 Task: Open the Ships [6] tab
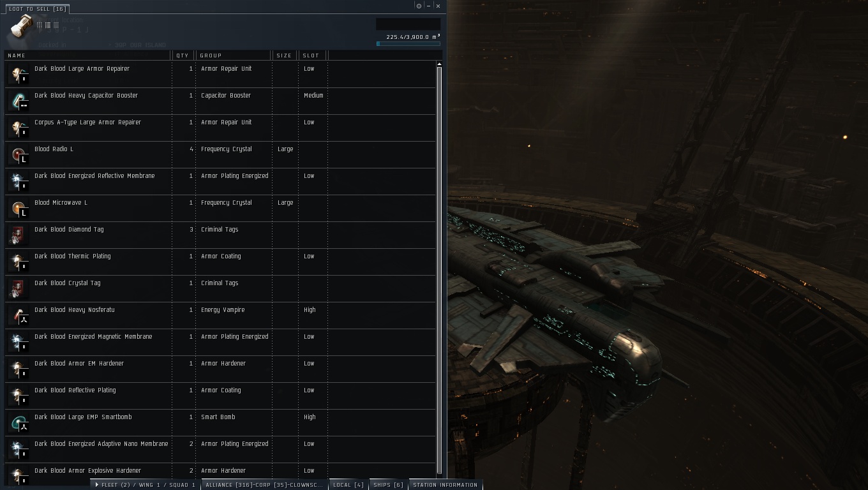pyautogui.click(x=388, y=485)
